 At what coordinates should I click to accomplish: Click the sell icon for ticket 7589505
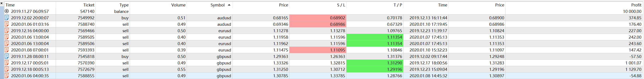click(7, 37)
